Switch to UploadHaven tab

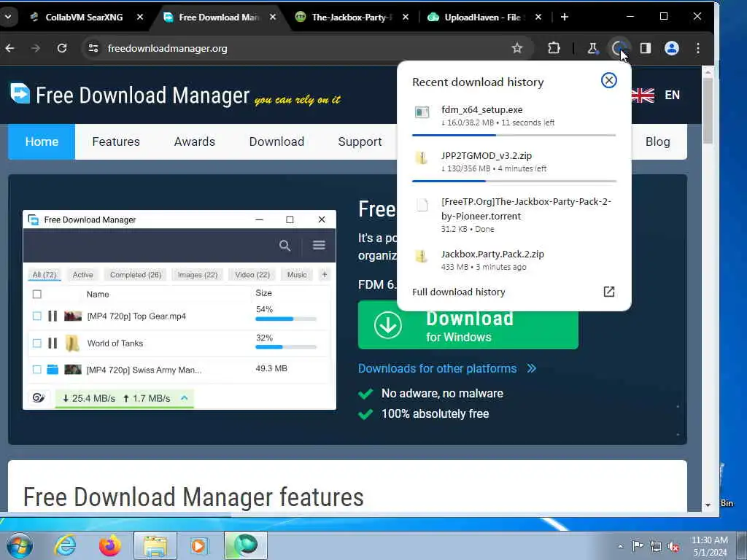tap(482, 17)
